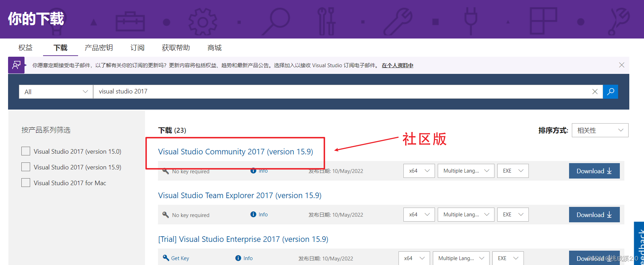Open the sort order dropdown
This screenshot has height=265, width=644.
tap(600, 130)
